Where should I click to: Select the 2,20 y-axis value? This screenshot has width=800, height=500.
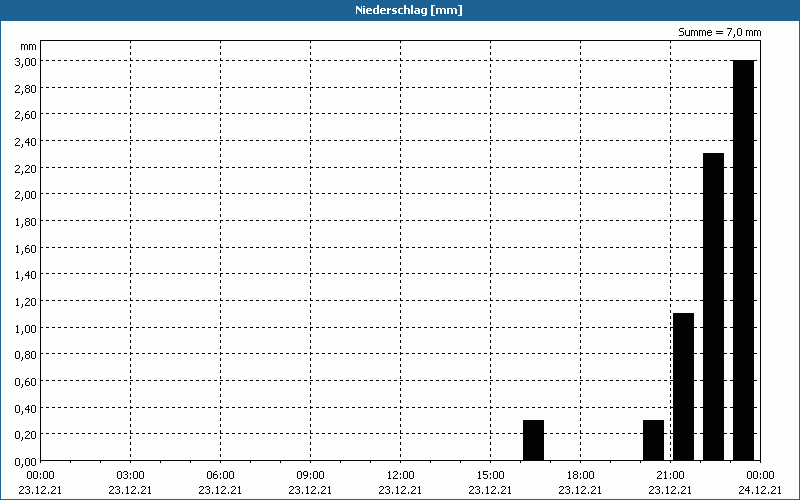[27, 168]
